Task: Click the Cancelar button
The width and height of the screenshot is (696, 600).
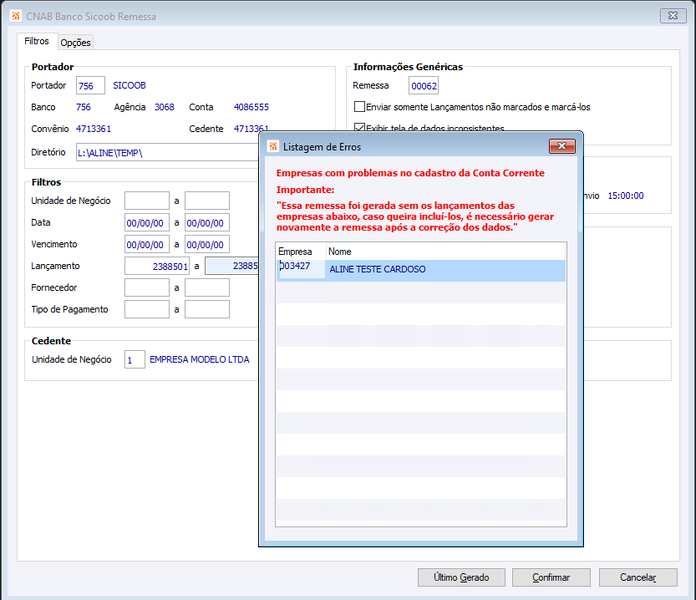Action: [638, 577]
